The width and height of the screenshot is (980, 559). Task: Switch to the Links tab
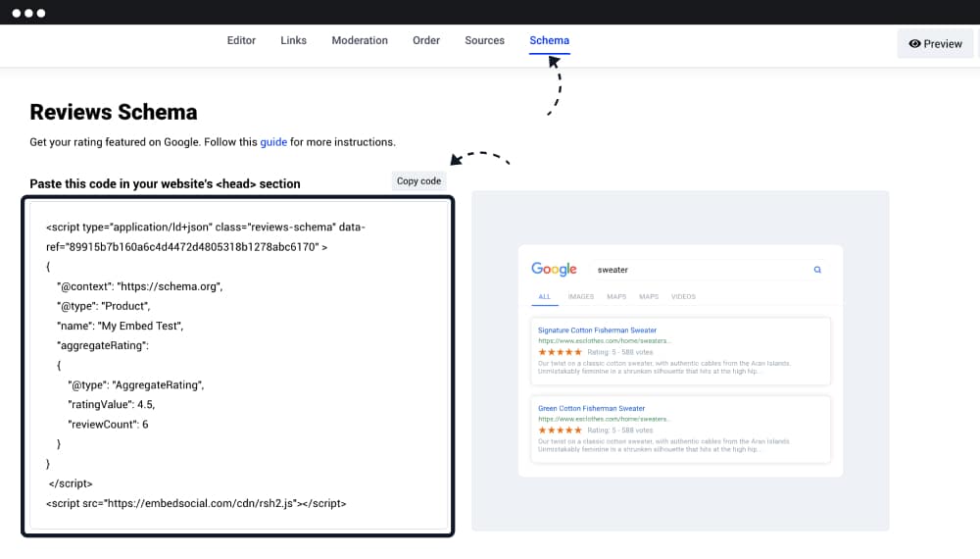coord(293,41)
